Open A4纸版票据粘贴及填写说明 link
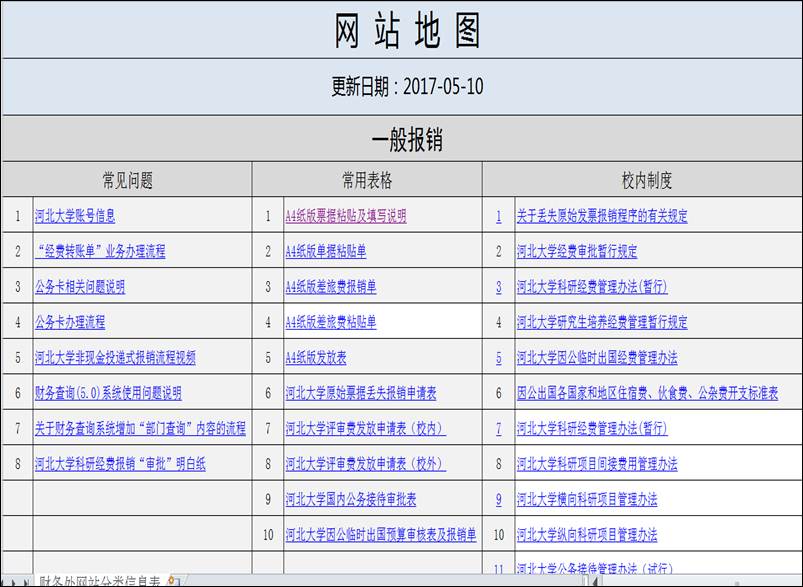Viewport: 803px width, 587px height. [x=346, y=216]
